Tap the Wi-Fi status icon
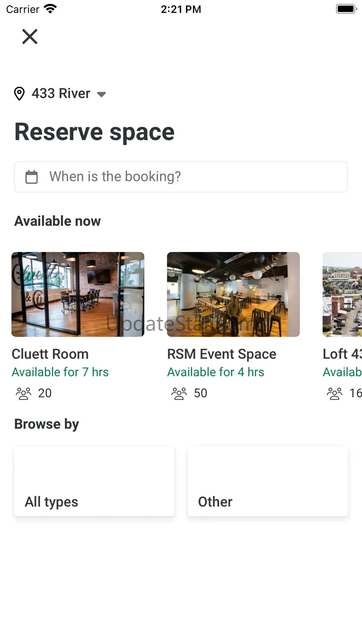 (50, 9)
